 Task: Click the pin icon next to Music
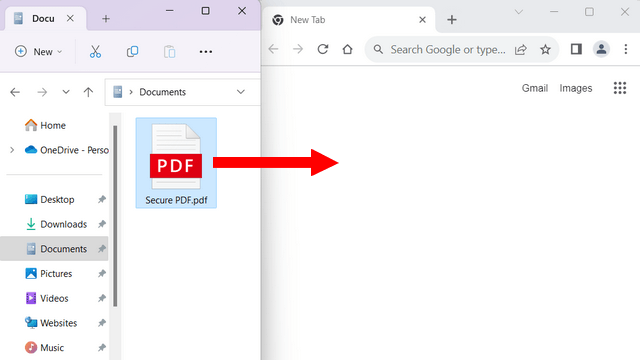pos(102,348)
